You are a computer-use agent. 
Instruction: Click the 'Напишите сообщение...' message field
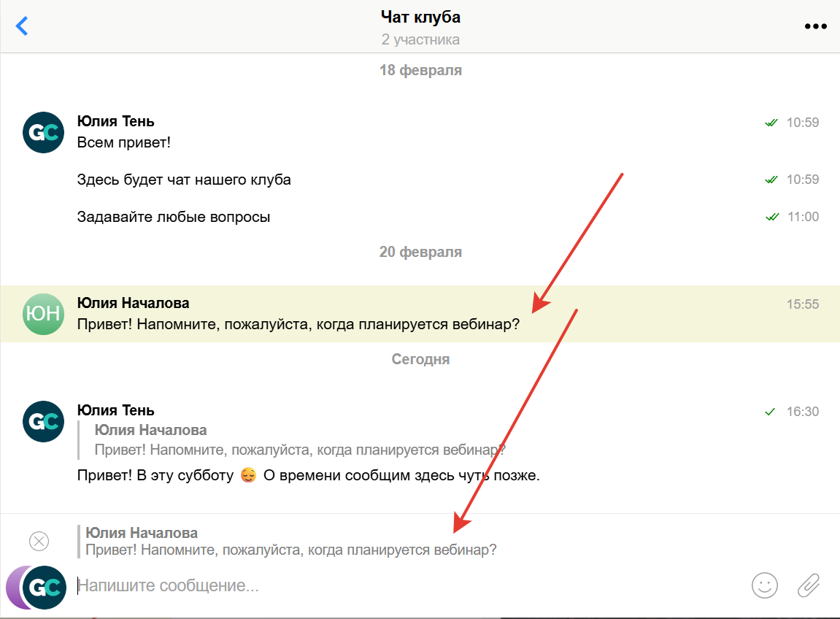[409, 585]
